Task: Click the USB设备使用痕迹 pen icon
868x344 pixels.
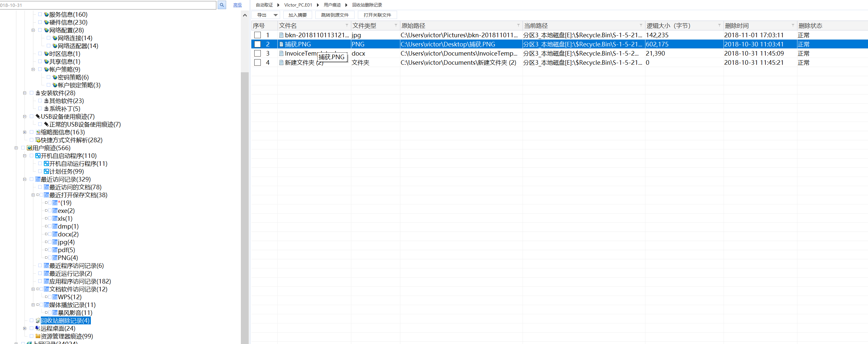Action: 38,117
